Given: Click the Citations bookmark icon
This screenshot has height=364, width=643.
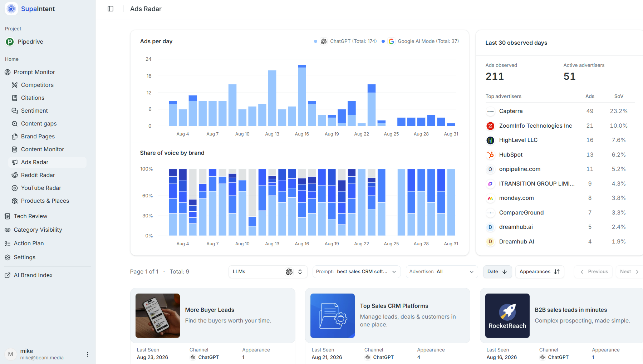Looking at the screenshot, I should [15, 98].
